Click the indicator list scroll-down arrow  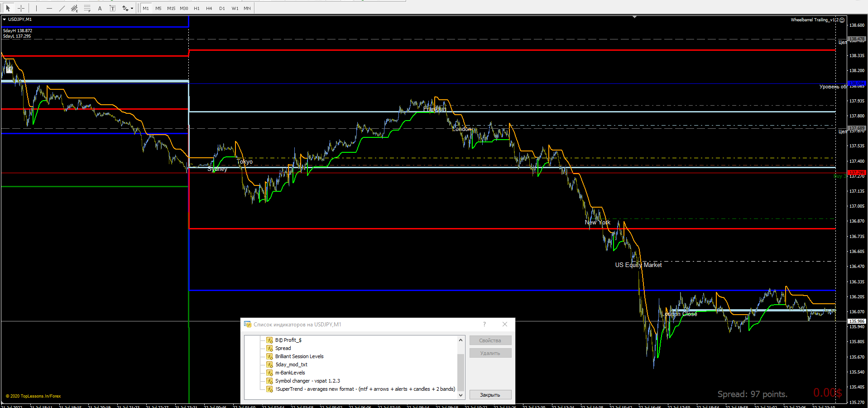click(x=460, y=395)
